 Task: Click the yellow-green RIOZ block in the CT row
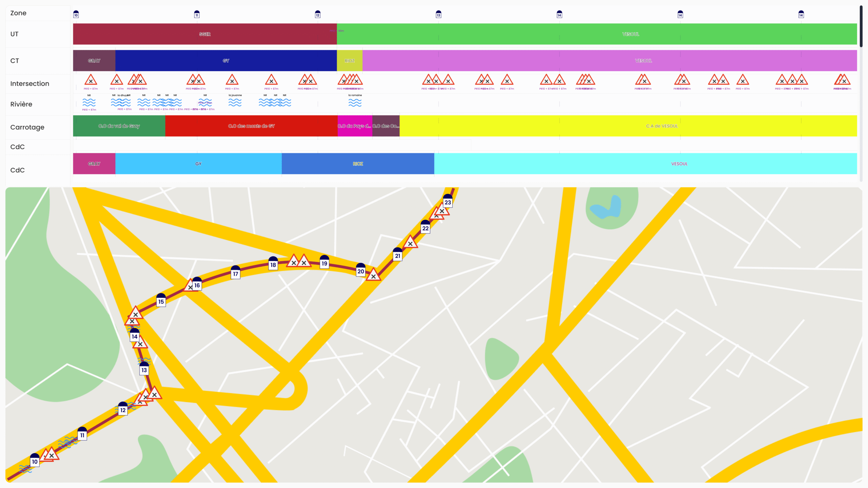(350, 61)
